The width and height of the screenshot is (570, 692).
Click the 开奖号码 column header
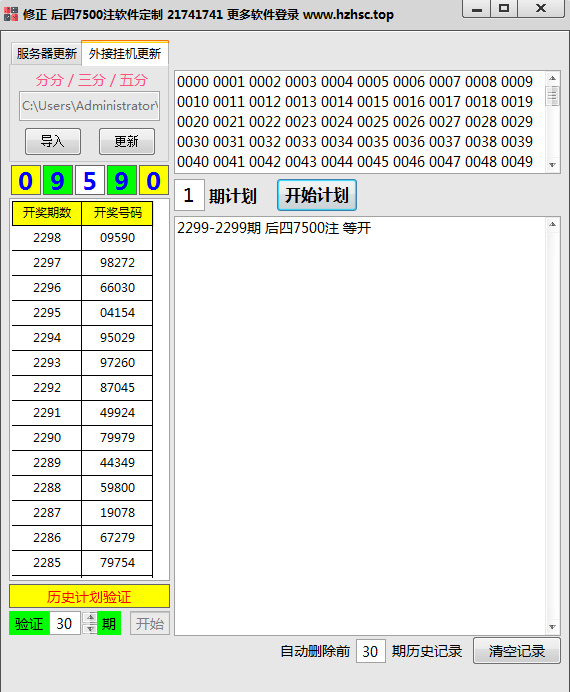click(117, 213)
